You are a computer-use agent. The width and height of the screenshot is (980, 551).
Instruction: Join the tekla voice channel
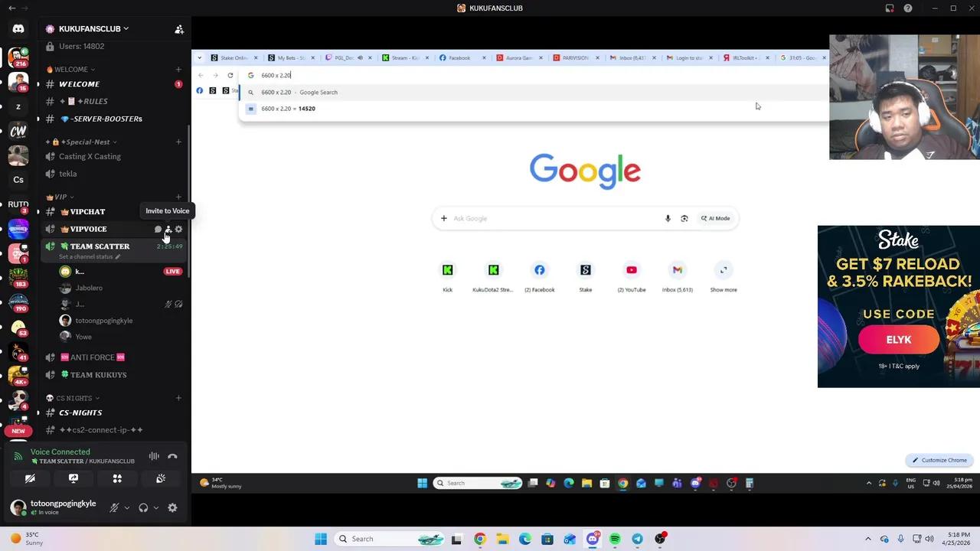click(x=113, y=174)
